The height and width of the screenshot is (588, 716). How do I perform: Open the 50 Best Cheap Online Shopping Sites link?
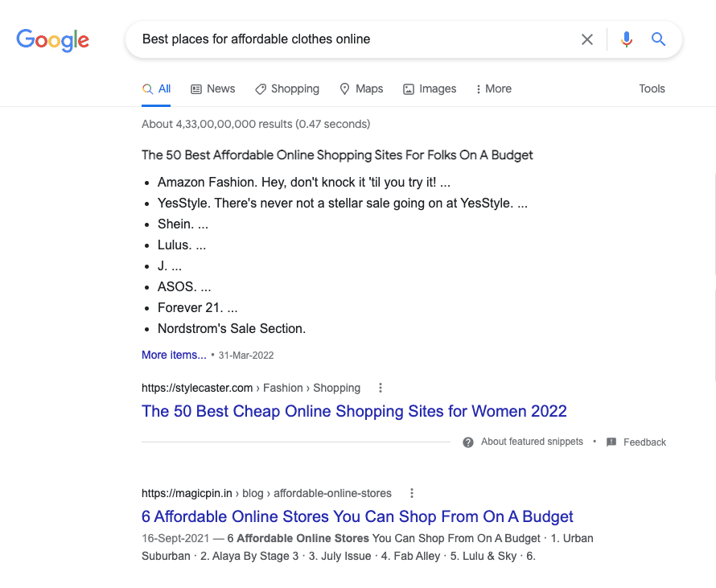[354, 411]
